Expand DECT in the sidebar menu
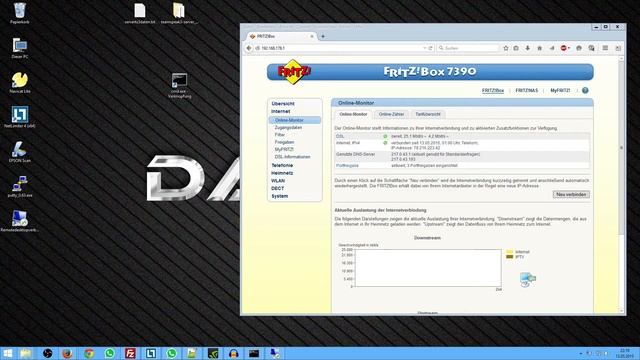Screen dimensions: 640x360 click(278, 189)
